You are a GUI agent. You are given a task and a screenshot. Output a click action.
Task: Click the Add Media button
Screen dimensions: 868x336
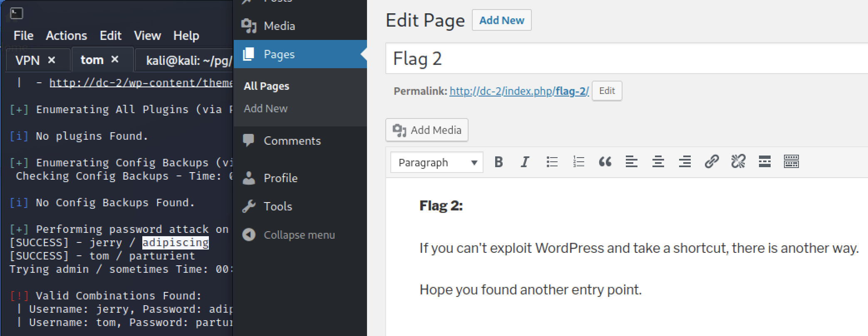click(x=427, y=130)
